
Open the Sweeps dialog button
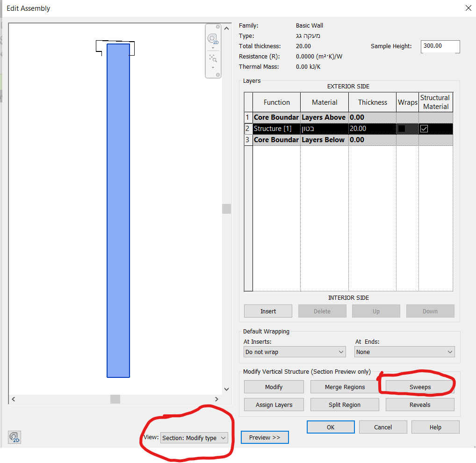420,387
